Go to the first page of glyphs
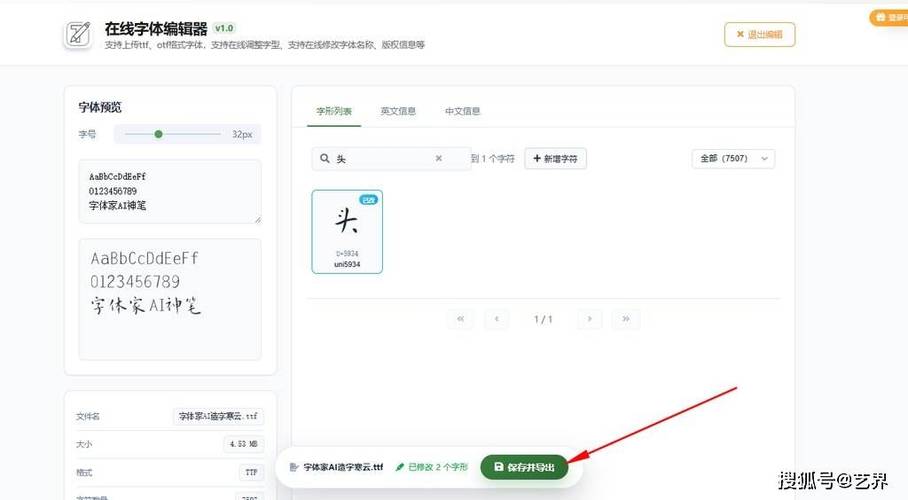 coord(460,319)
